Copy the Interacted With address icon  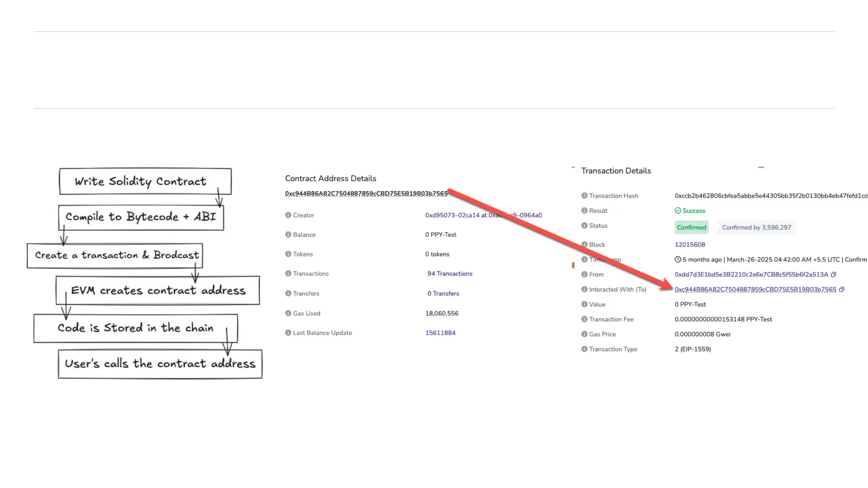[842, 289]
